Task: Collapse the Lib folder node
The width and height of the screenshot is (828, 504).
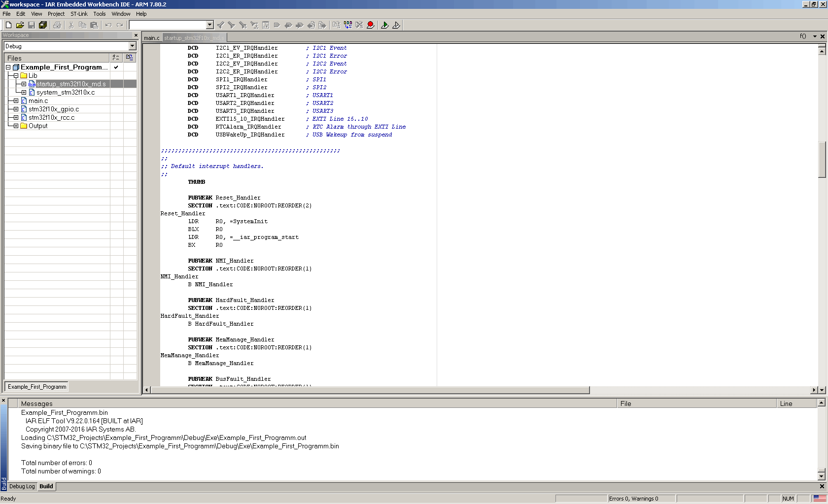Action: tap(16, 76)
